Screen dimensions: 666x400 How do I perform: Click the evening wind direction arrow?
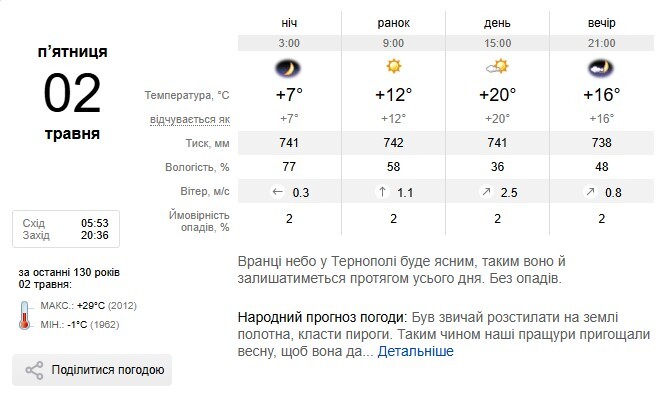[x=590, y=192]
